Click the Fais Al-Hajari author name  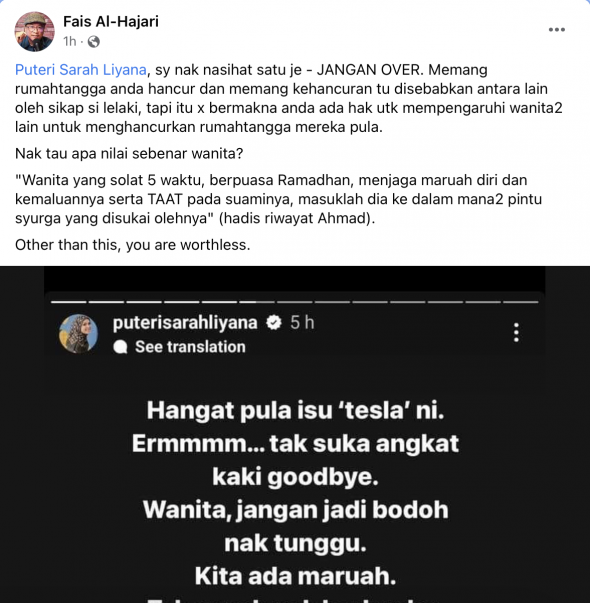(x=111, y=22)
